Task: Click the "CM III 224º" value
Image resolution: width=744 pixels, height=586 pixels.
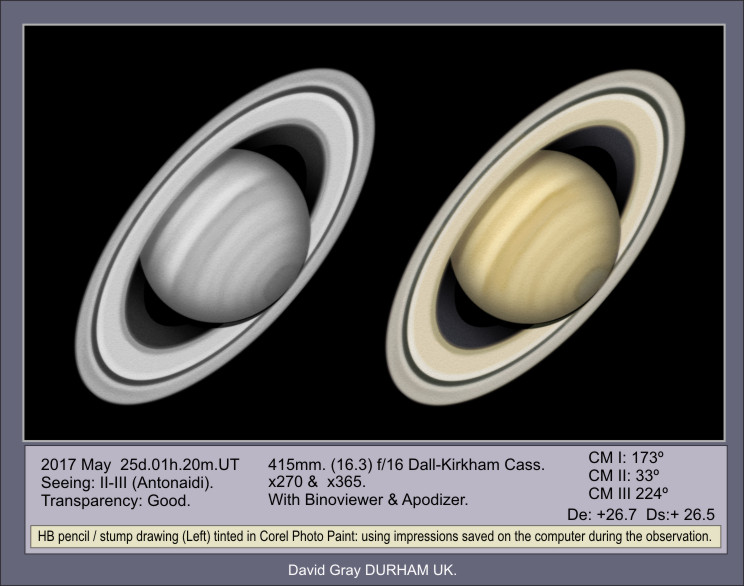Action: (628, 493)
